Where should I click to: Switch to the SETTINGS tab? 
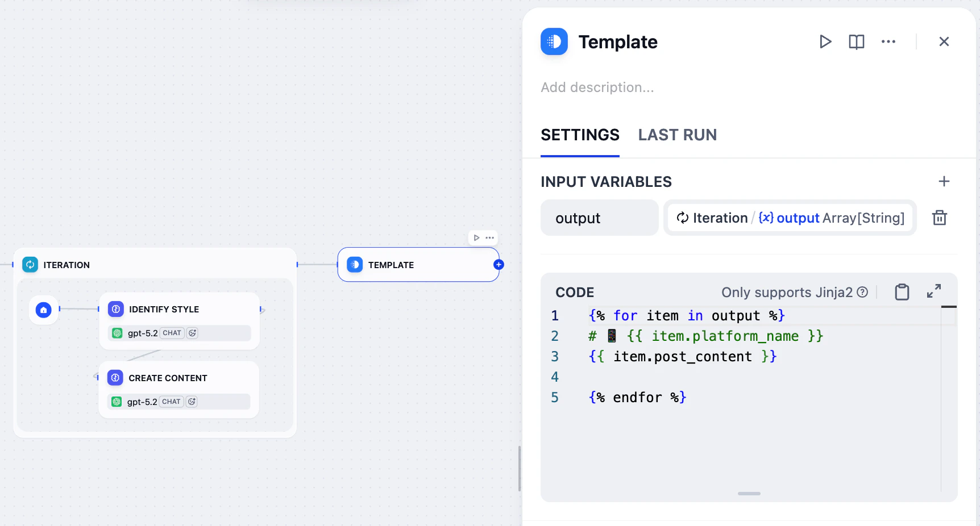580,135
